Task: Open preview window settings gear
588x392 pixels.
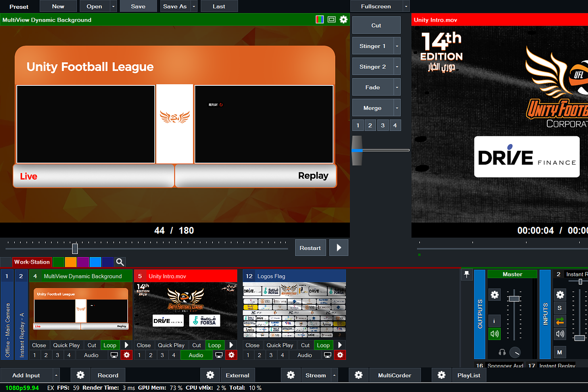Action: click(343, 20)
